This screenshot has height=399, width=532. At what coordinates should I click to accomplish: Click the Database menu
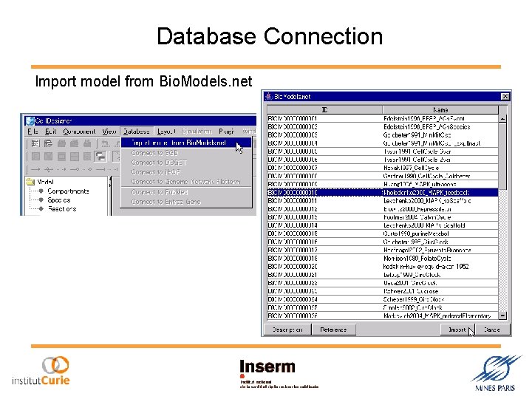[x=137, y=132]
